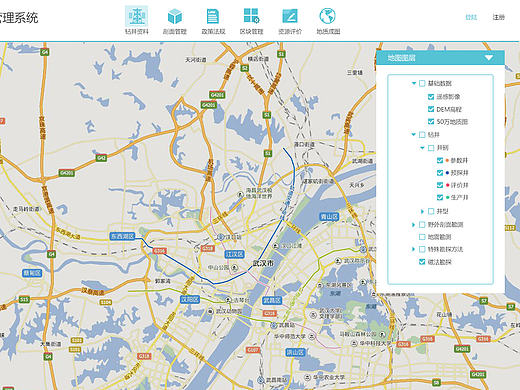Click the 武昌区 district badge
Screen dimensions: 520x390
pos(272,300)
